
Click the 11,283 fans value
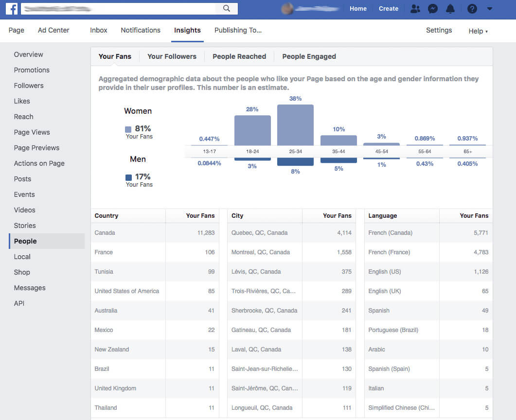point(206,233)
